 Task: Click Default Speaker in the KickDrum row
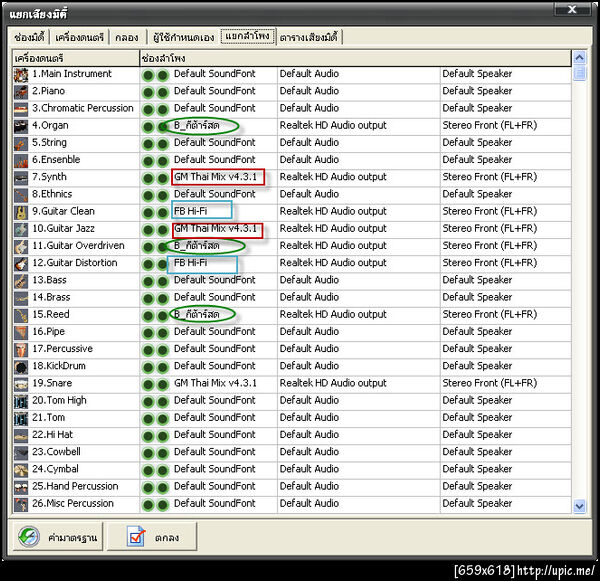477,366
